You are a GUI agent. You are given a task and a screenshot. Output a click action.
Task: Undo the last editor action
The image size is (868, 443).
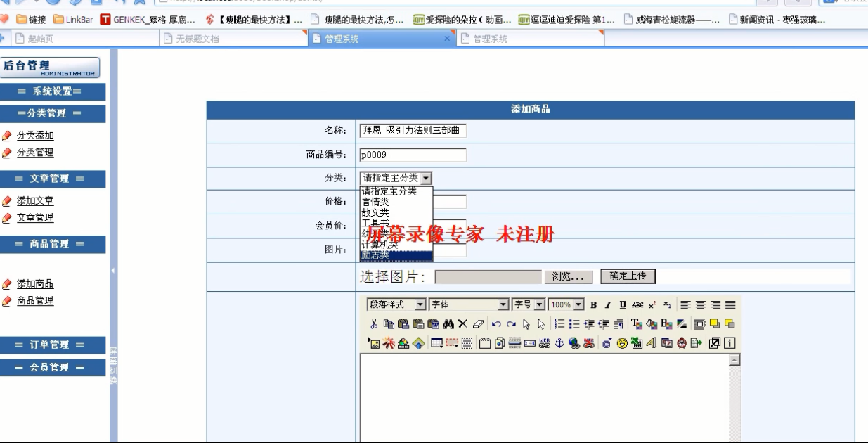[496, 324]
